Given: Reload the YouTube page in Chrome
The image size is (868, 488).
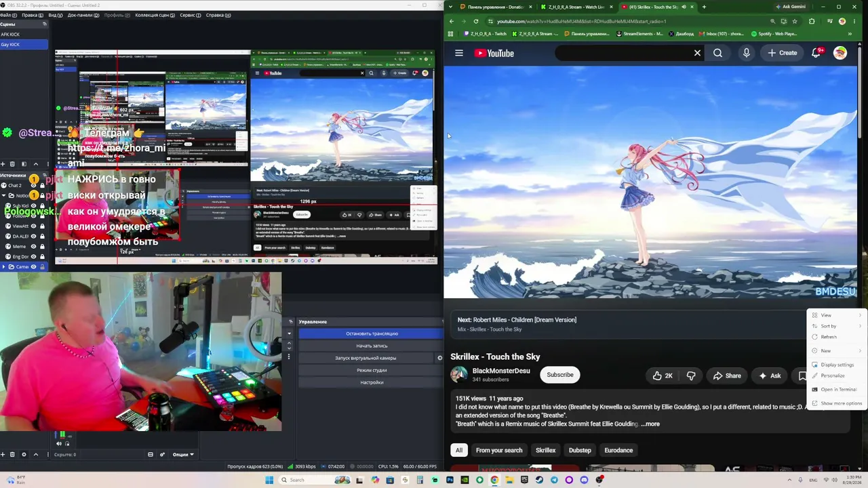Looking at the screenshot, I should pyautogui.click(x=475, y=21).
